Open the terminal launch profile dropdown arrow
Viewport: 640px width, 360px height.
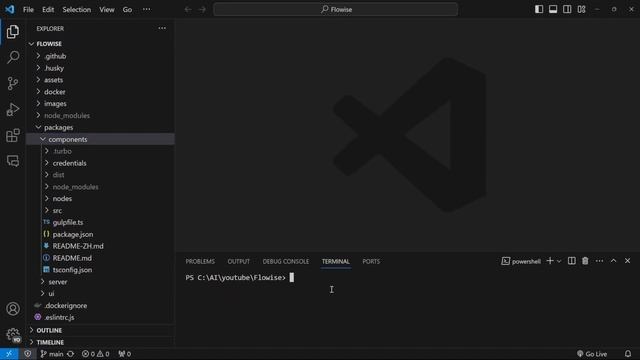[559, 261]
